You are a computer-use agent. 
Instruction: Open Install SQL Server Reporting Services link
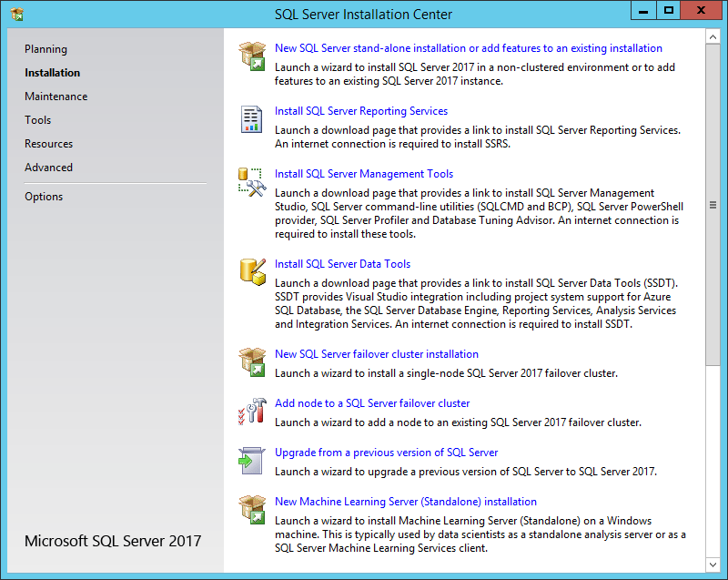pyautogui.click(x=361, y=111)
